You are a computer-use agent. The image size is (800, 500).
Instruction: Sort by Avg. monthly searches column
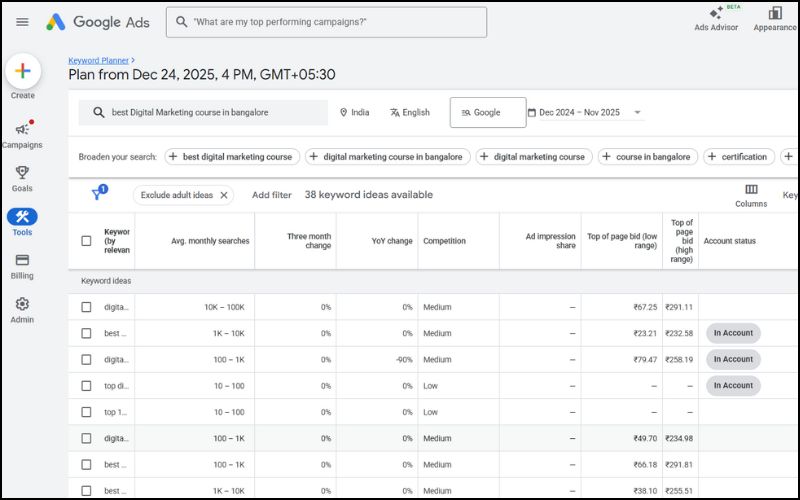210,241
